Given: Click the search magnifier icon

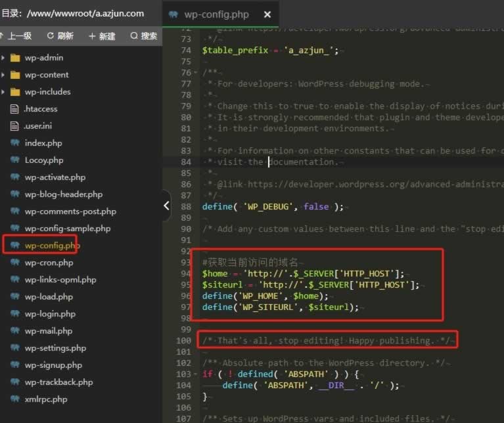Looking at the screenshot, I should tap(134, 36).
